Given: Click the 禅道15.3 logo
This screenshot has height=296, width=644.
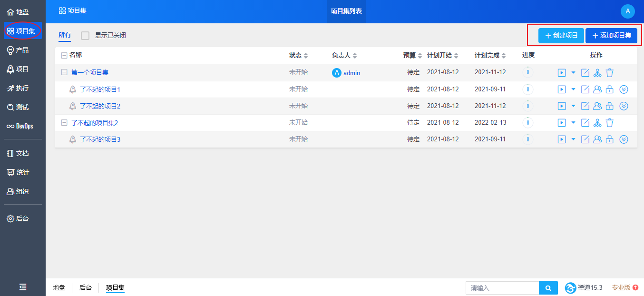Looking at the screenshot, I should tap(584, 288).
